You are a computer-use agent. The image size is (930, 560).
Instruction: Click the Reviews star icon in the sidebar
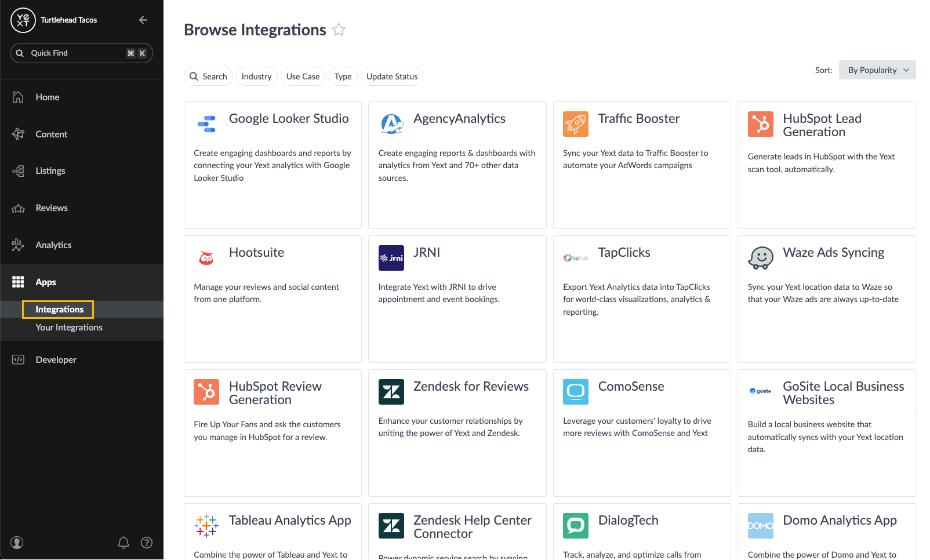(18, 208)
